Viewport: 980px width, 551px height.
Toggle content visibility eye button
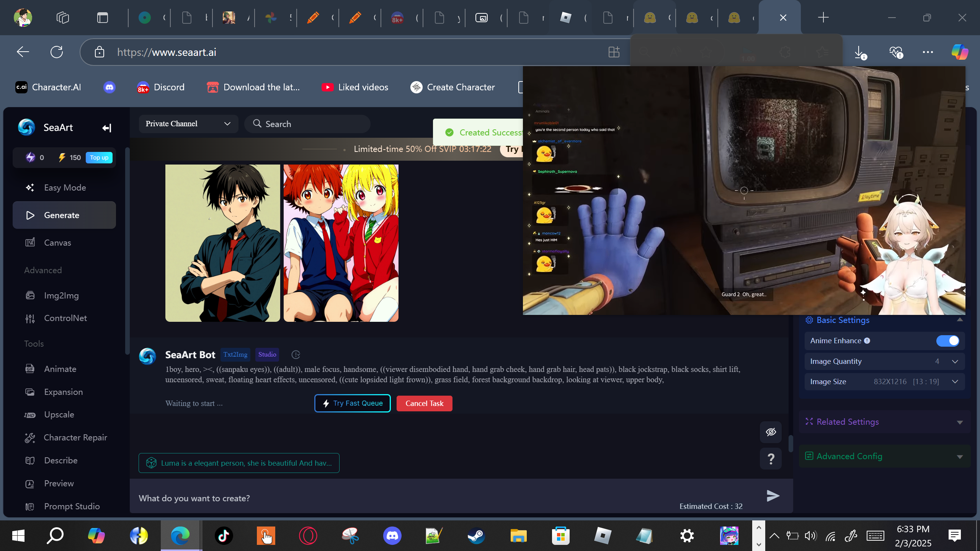coord(771,432)
